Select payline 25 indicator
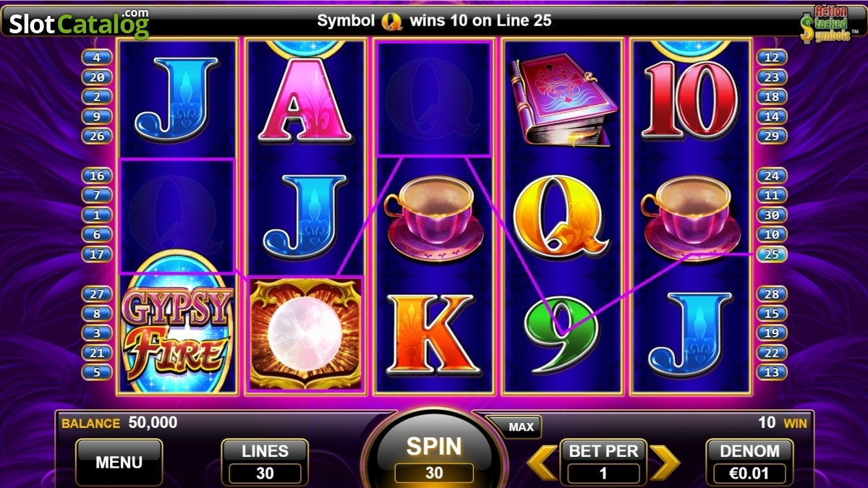The height and width of the screenshot is (488, 868). [x=772, y=254]
